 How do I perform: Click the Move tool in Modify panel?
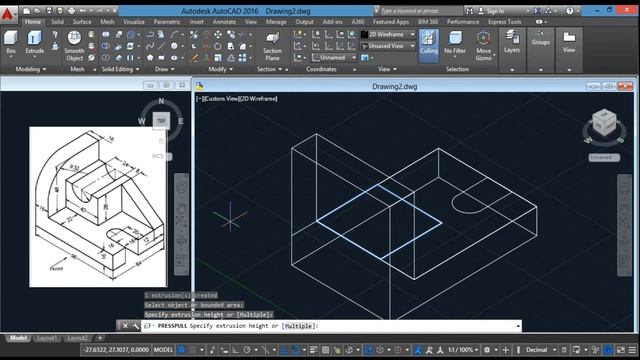pos(218,35)
